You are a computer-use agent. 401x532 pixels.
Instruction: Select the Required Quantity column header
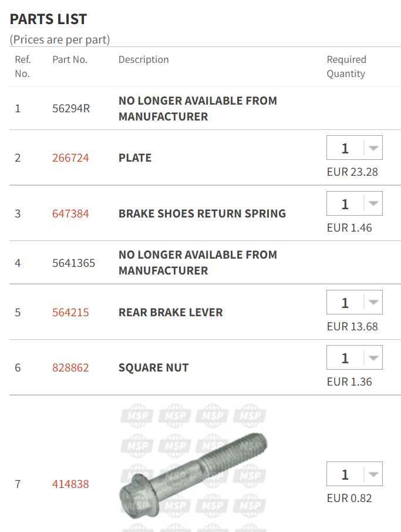pyautogui.click(x=346, y=66)
